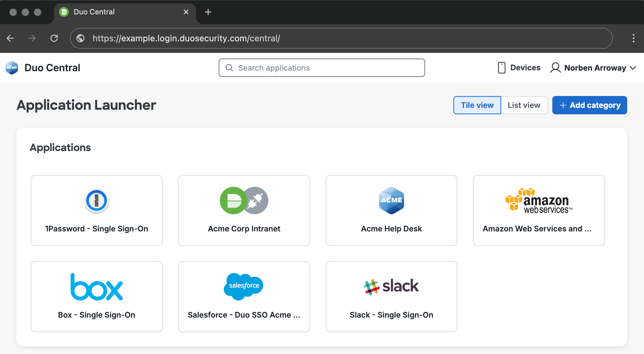
Task: Click the Search applications field
Action: click(321, 68)
